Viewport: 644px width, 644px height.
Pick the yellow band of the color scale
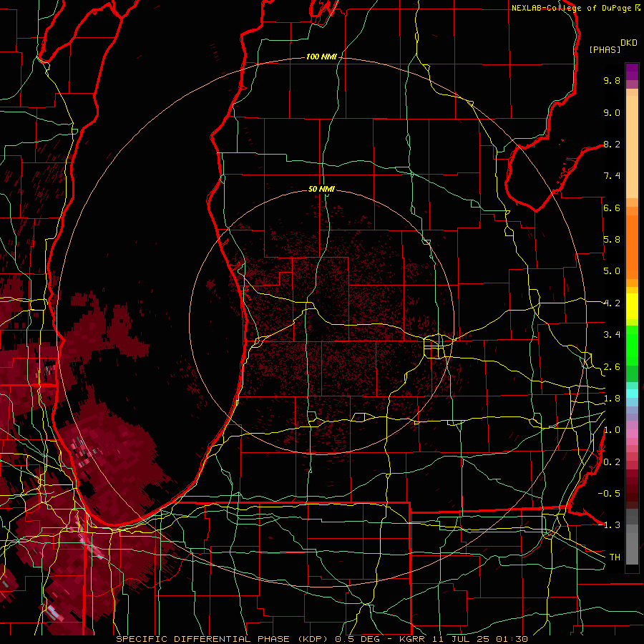click(632, 306)
